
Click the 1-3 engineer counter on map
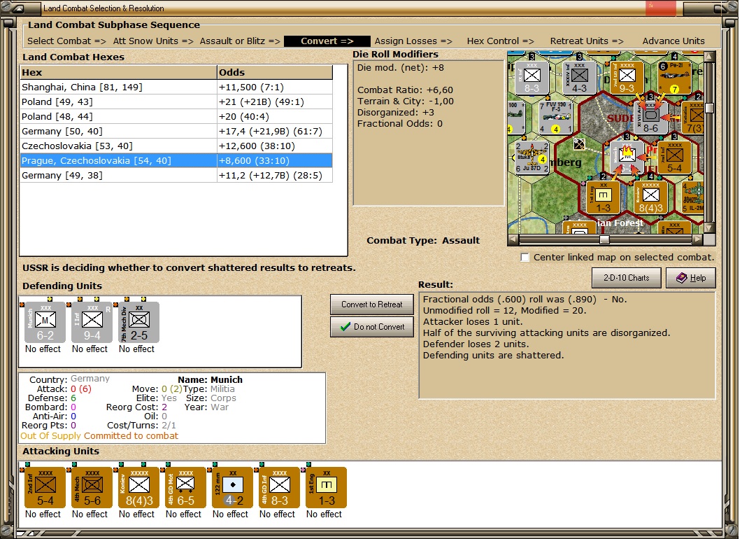[603, 197]
